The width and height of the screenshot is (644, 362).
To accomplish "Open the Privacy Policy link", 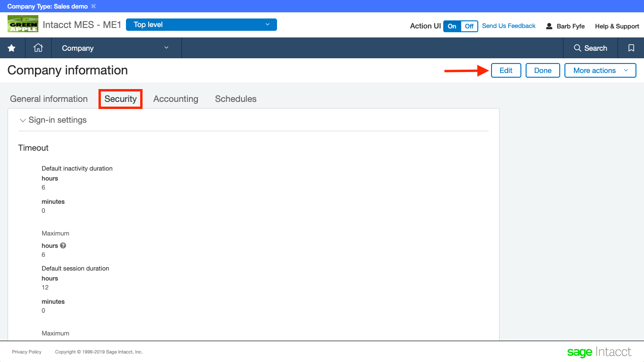I will click(x=27, y=352).
